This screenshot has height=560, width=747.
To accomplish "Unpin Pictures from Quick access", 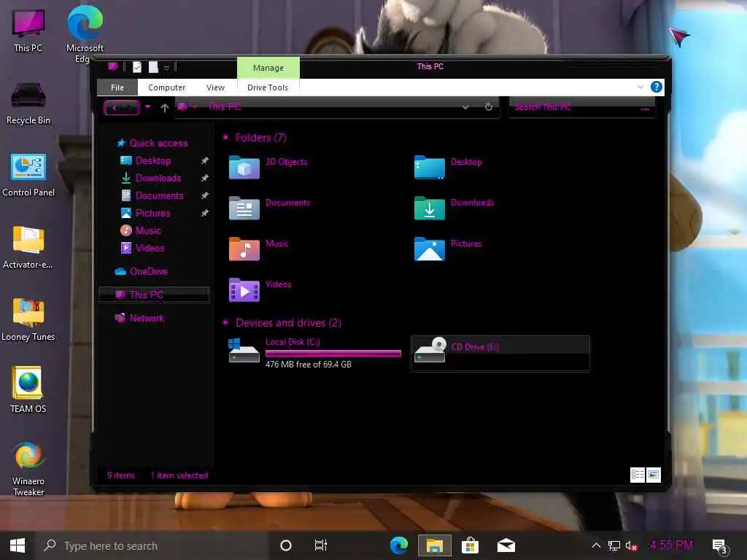I will point(204,213).
